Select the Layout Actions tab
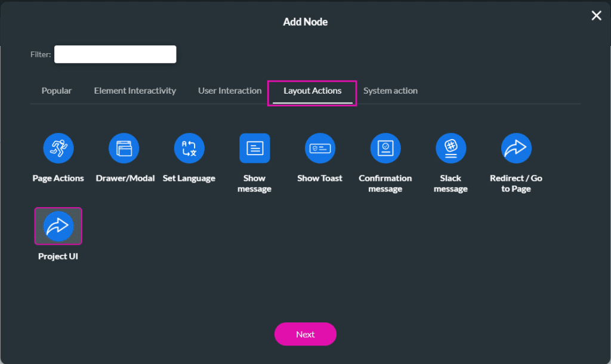 click(x=312, y=91)
